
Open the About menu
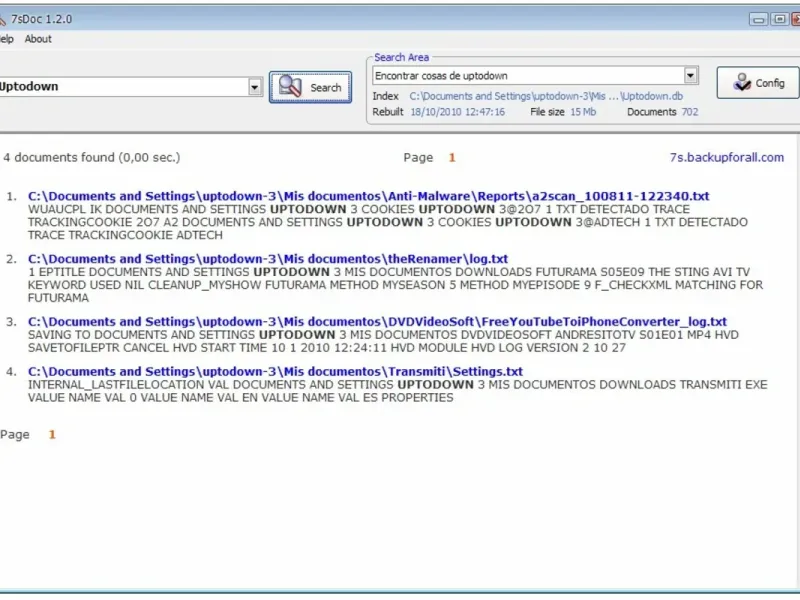[x=38, y=39]
